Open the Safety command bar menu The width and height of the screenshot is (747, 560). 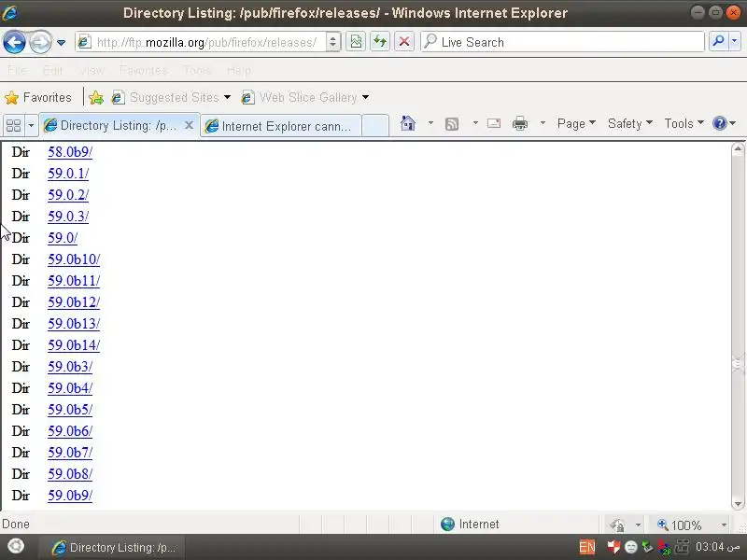pos(629,124)
